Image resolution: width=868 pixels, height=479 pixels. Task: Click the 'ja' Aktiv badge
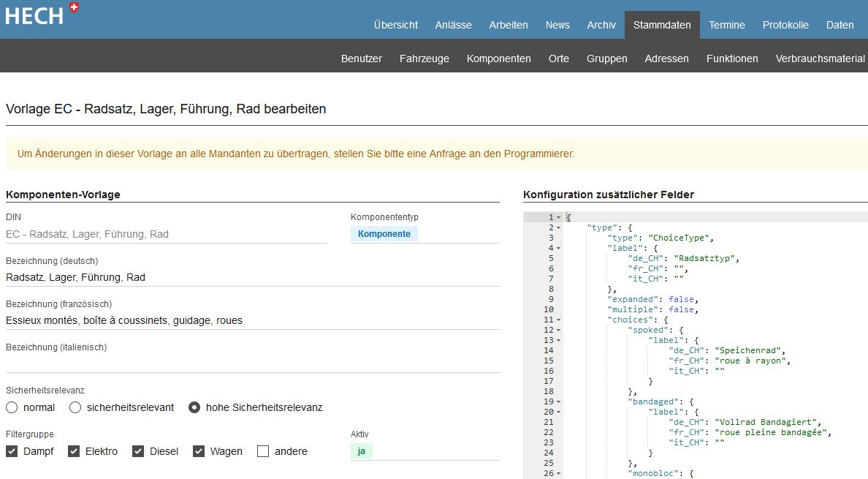pos(361,451)
